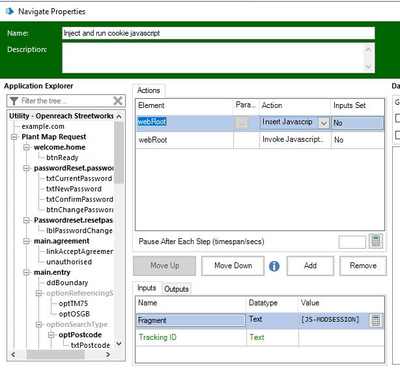This screenshot has width=400, height=371.
Task: Collapse the main.entry tree node
Action: [26, 273]
